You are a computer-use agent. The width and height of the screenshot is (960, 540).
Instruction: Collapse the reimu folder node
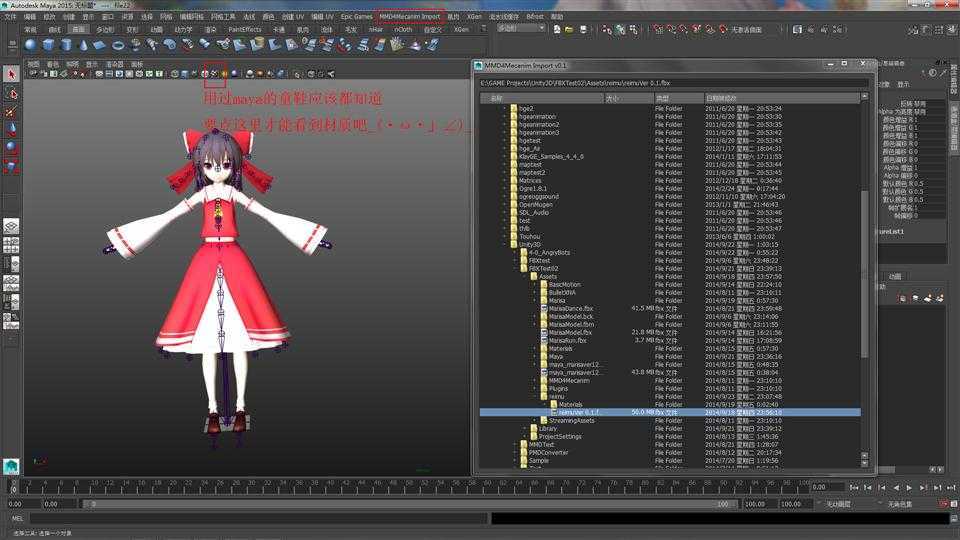pos(534,396)
